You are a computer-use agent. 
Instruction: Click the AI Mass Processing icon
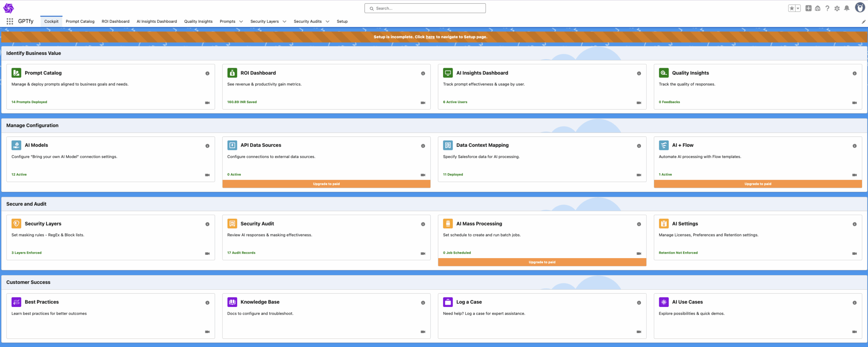pyautogui.click(x=448, y=224)
